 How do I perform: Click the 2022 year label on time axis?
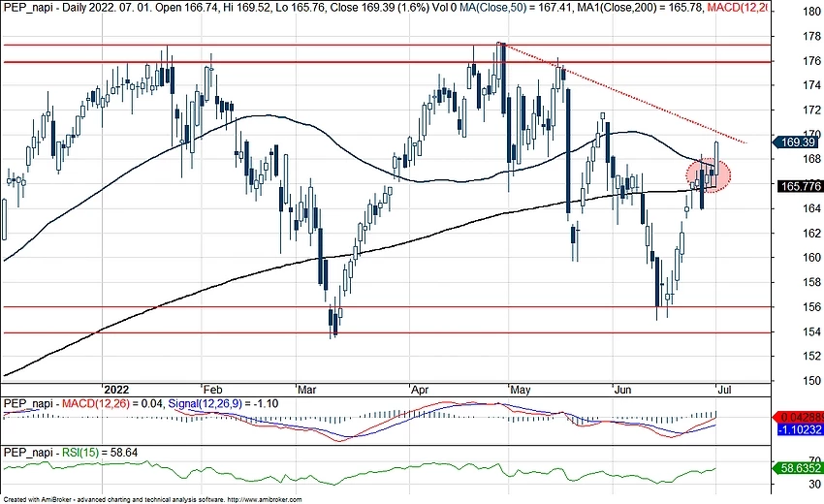pos(116,390)
